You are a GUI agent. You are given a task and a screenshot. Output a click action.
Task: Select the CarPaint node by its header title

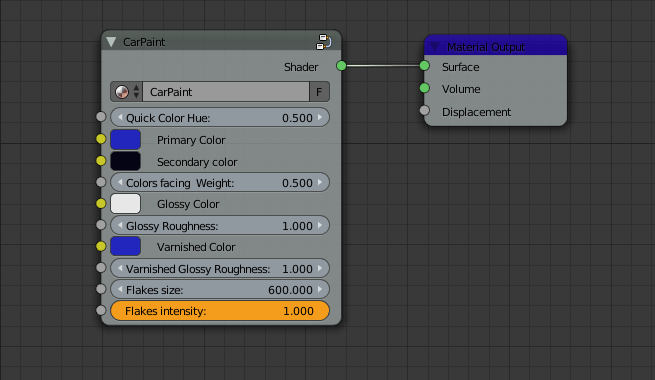click(144, 42)
